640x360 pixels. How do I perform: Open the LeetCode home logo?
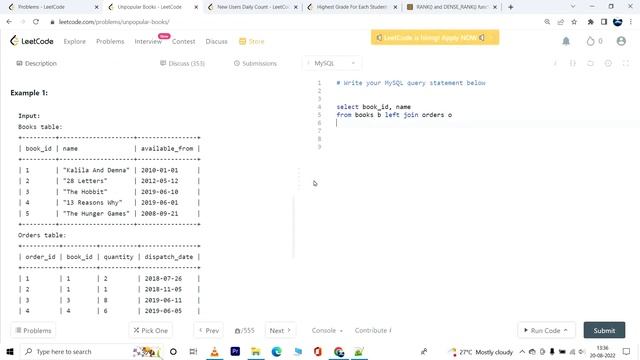pos(32,41)
